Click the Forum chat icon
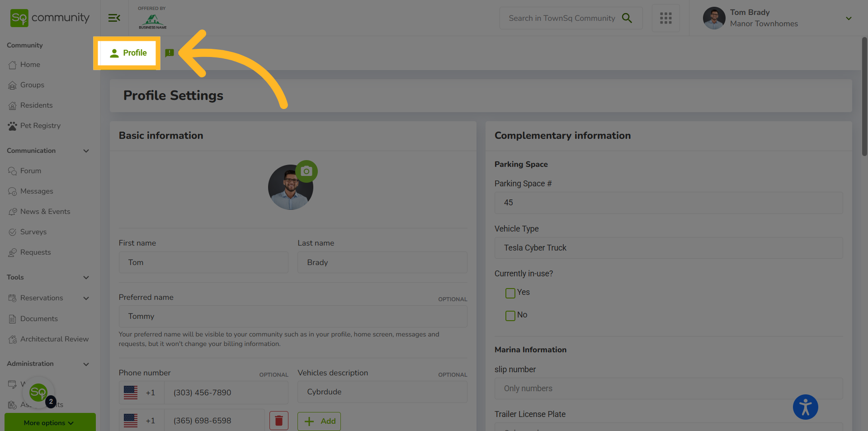Screen dimensions: 868x431 click(12, 171)
